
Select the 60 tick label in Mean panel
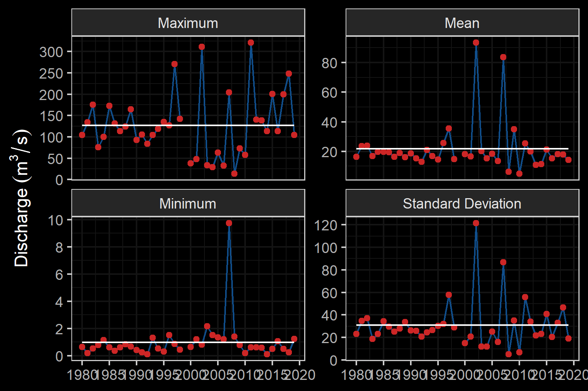[329, 92]
